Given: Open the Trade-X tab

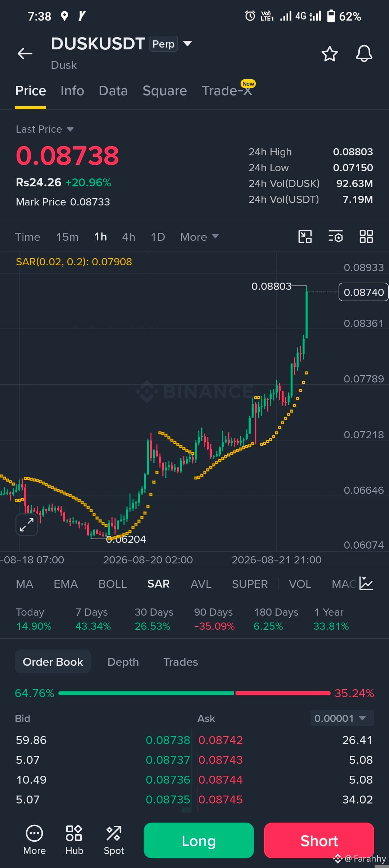Looking at the screenshot, I should 227,91.
